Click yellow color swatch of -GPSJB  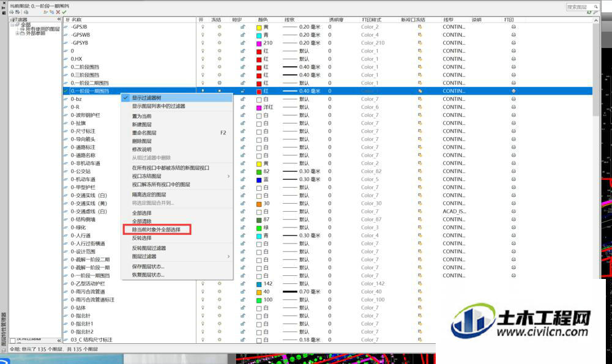tap(259, 28)
